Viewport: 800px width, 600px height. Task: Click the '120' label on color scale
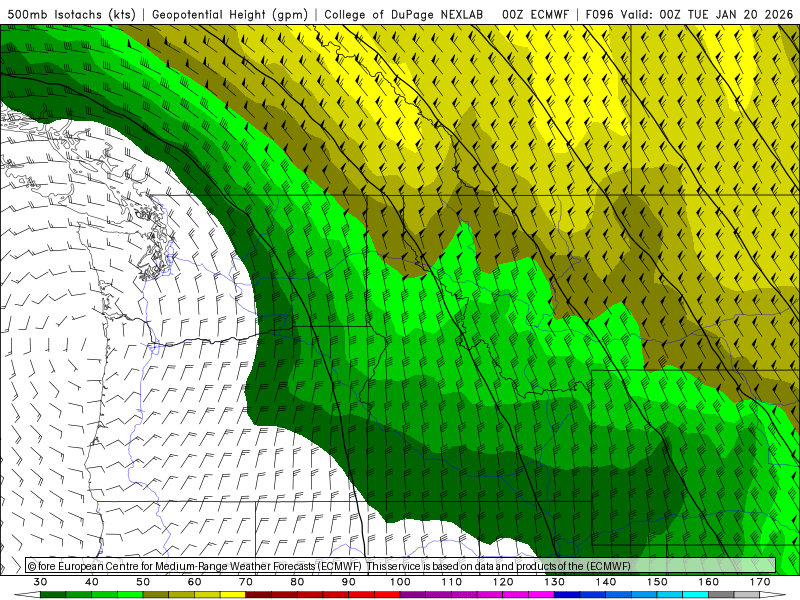(x=503, y=582)
